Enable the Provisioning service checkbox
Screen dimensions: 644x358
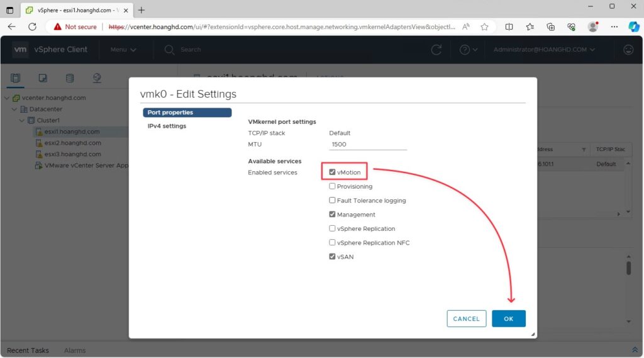(332, 186)
